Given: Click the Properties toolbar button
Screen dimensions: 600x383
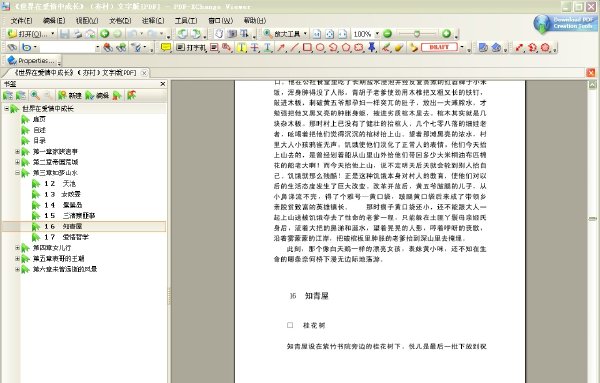Looking at the screenshot, I should [x=32, y=60].
